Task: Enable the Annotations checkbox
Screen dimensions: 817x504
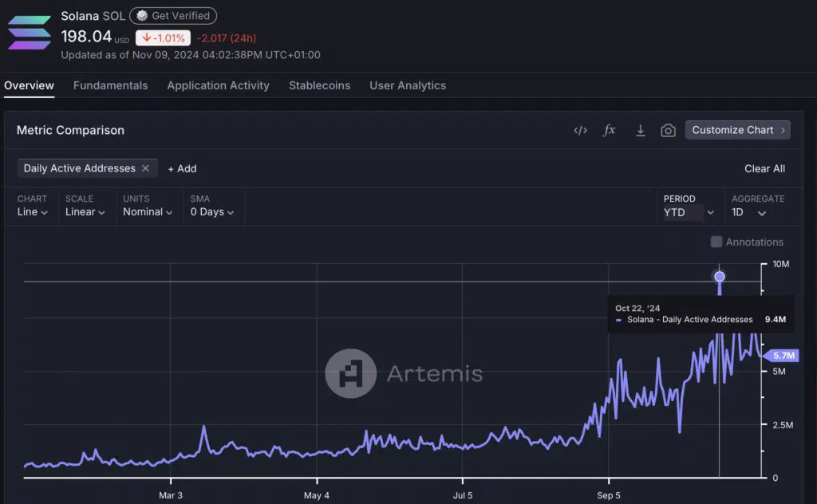Action: click(x=716, y=242)
